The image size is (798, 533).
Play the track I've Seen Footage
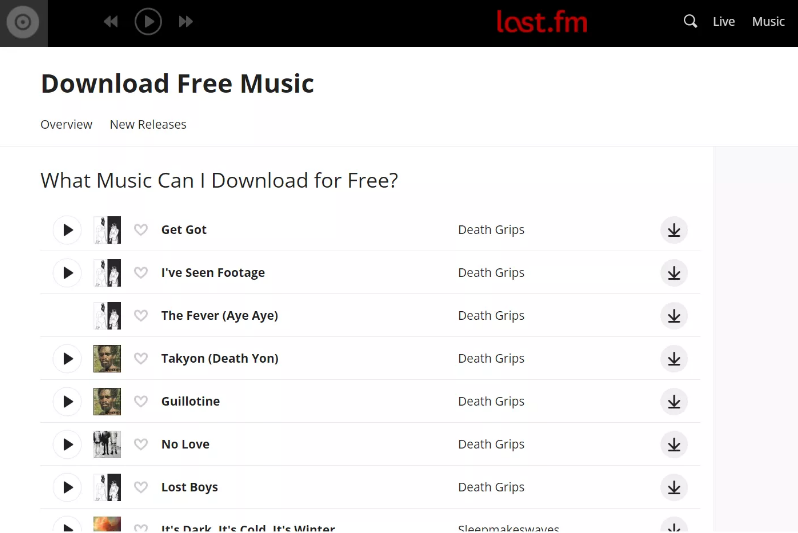coord(67,273)
